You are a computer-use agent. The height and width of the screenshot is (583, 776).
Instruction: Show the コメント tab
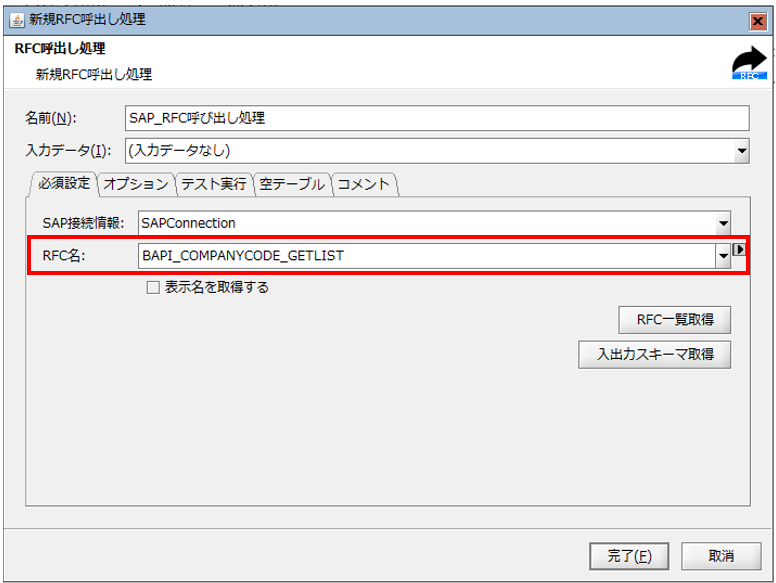363,184
